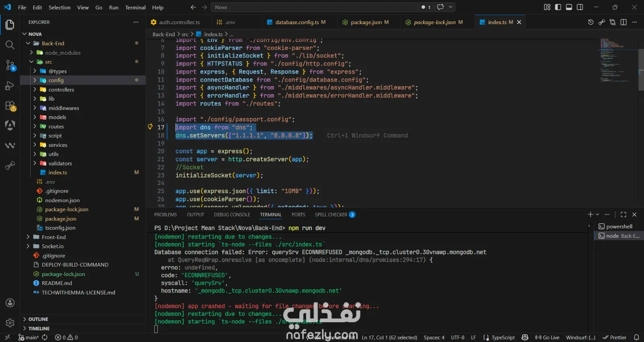Switch to the DEBUG CONSOLE panel tab
This screenshot has width=644, height=342.
pos(232,214)
